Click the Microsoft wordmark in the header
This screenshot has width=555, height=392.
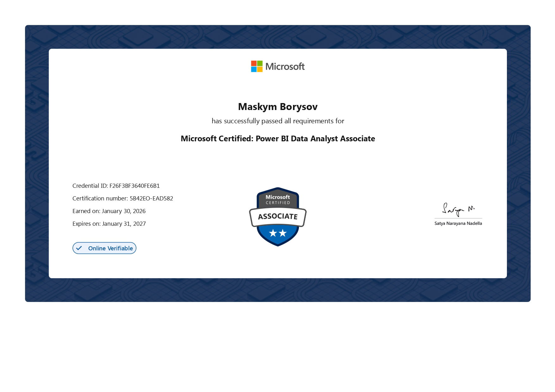tap(285, 66)
